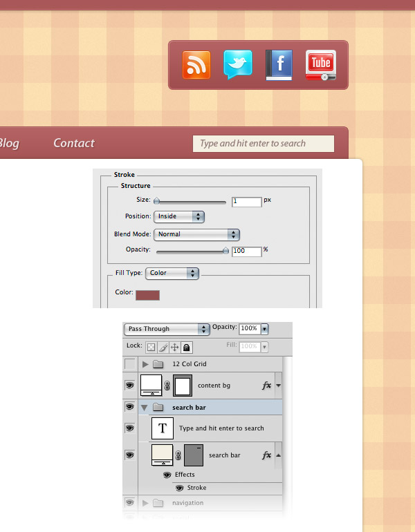
Task: Click the chain link on content bg layer
Action: 167,386
